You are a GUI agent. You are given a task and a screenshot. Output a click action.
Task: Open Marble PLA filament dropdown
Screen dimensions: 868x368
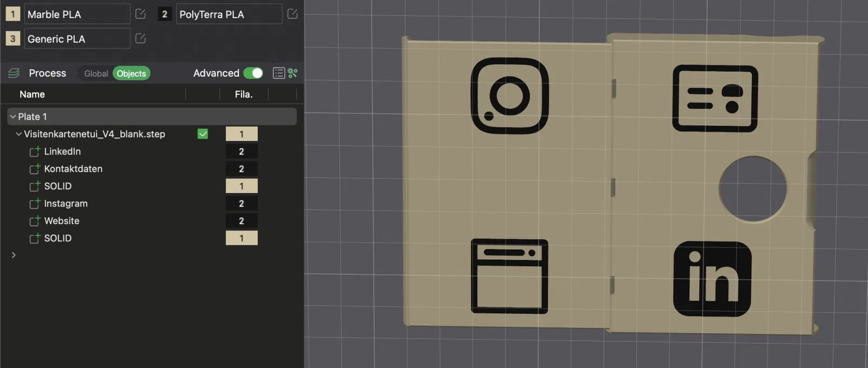(x=77, y=14)
